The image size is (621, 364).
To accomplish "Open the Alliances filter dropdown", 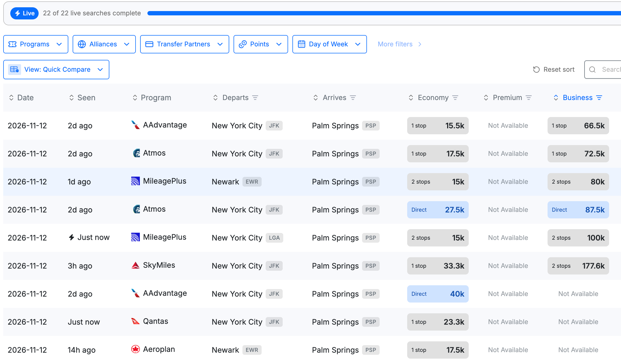I will pos(104,44).
